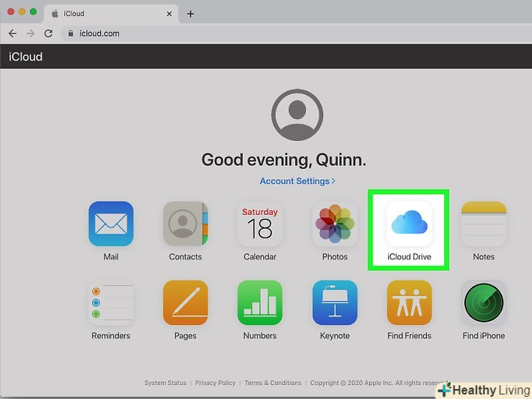This screenshot has width=532, height=399.
Task: Click the iCloud title in header bar
Action: 26,57
